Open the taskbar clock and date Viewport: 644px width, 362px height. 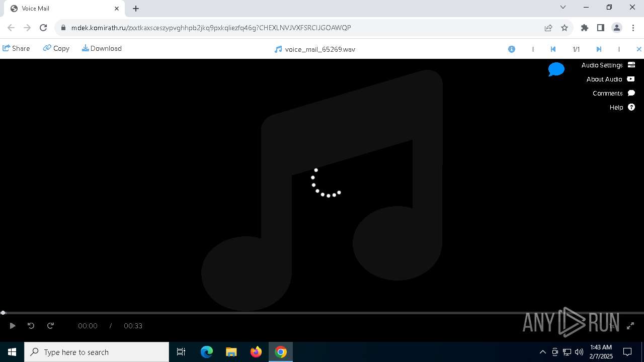[601, 352]
